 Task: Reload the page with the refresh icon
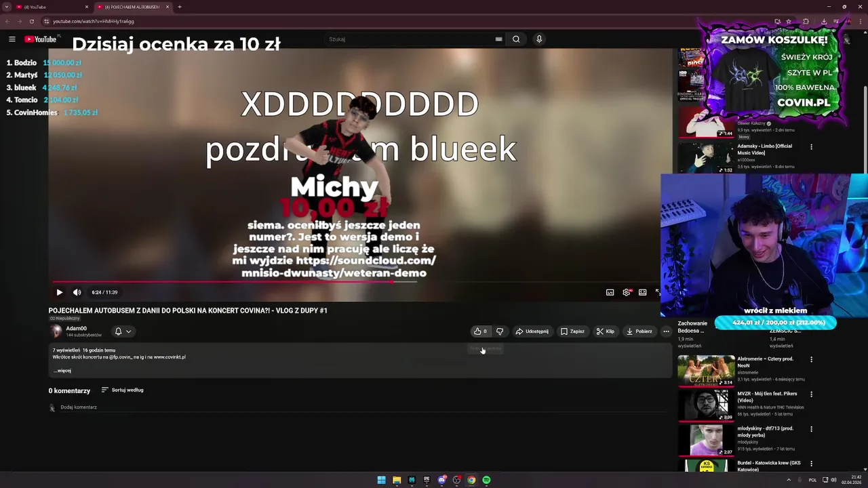tap(31, 21)
